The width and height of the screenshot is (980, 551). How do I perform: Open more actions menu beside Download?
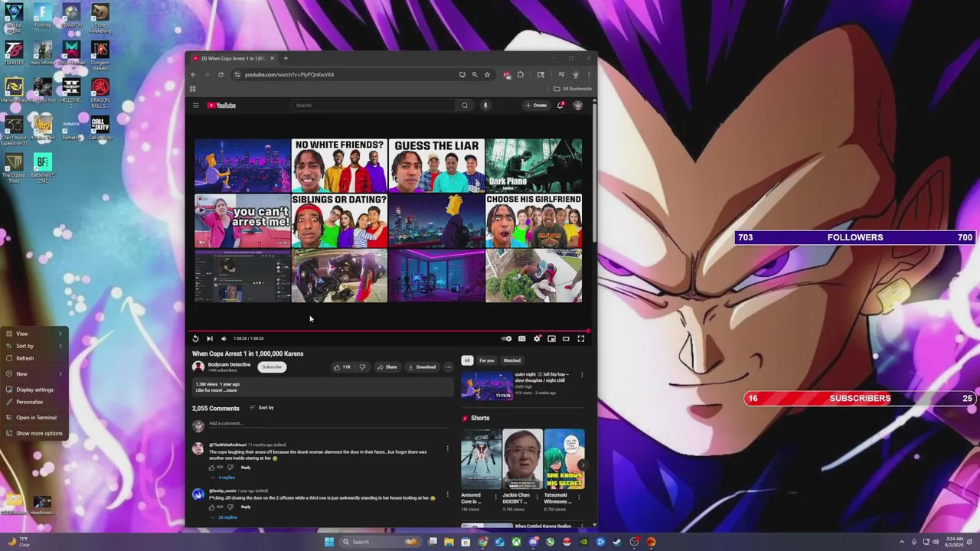[448, 367]
